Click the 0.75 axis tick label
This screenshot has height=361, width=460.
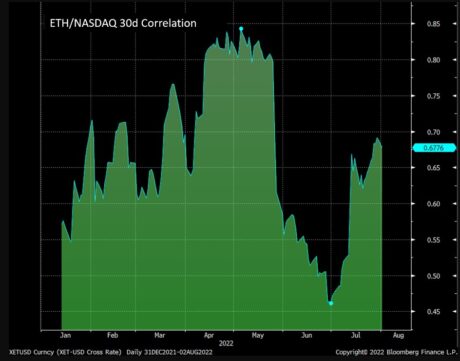click(433, 96)
